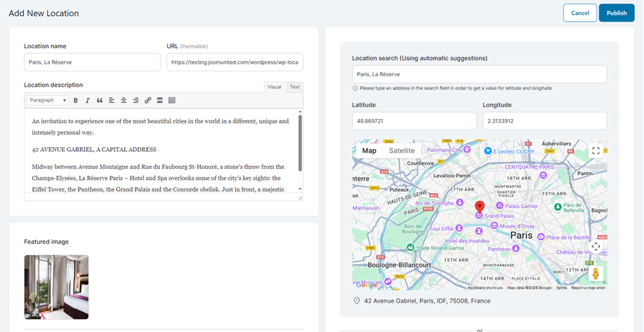
Task: Toggle the editor's extra toolbar row
Action: coord(171,101)
